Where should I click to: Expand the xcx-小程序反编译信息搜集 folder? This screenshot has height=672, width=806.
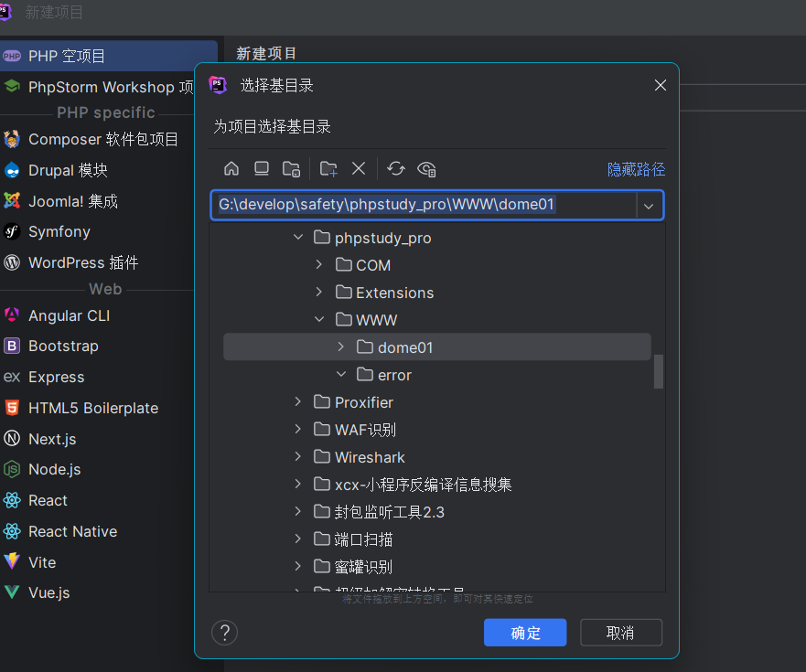pos(298,484)
